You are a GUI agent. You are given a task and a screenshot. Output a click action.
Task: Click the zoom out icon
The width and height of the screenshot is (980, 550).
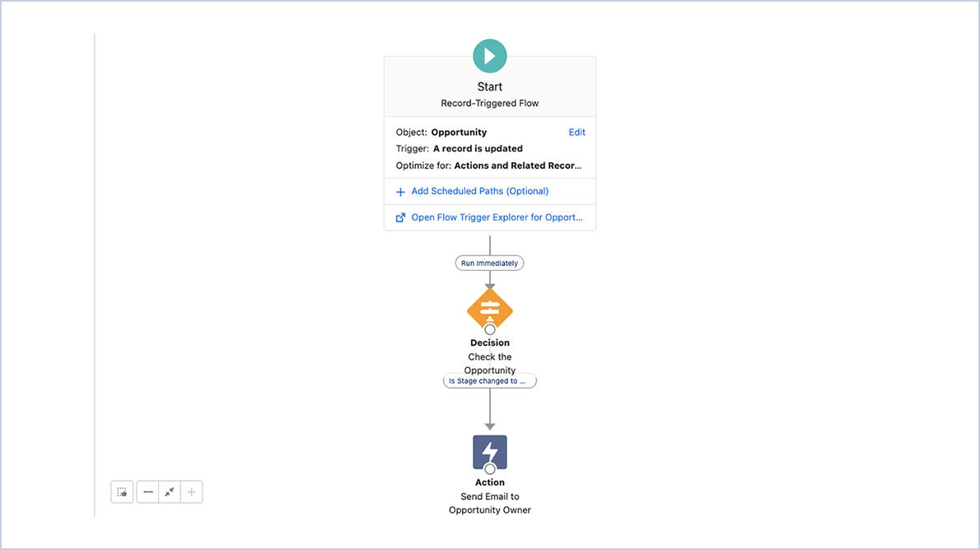coord(147,492)
